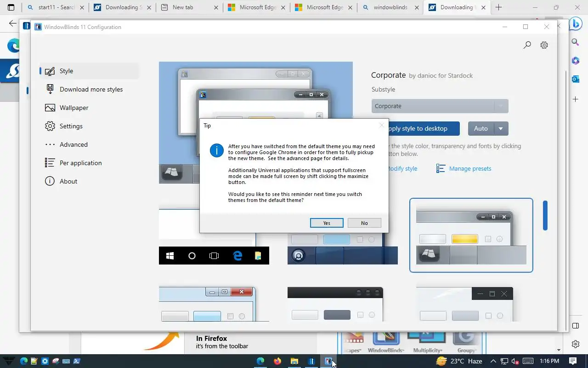Click the 23°C Haze weather widget
The image size is (588, 368).
459,361
